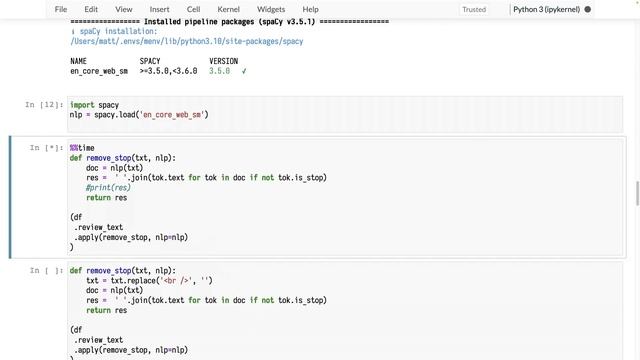Click .apply(remove_stop, nlp=nlp) in last cell
Viewport: 640px width, 360px height.
(131, 350)
